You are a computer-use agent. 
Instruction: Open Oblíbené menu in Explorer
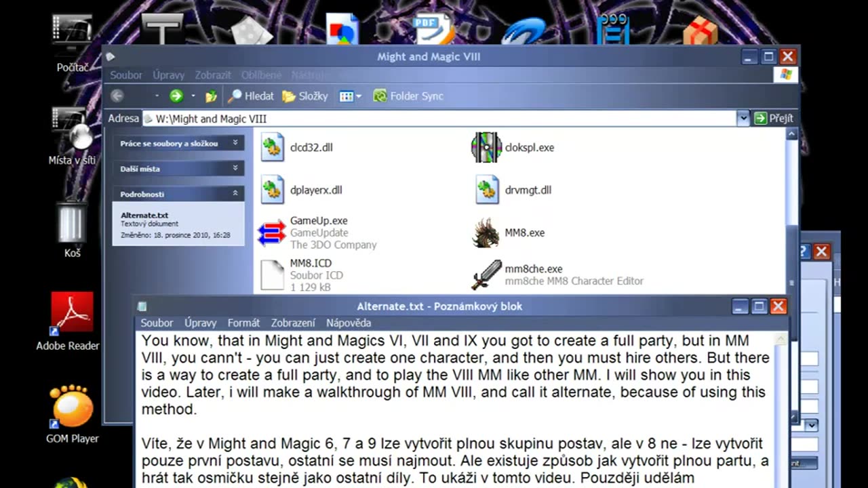click(x=262, y=75)
